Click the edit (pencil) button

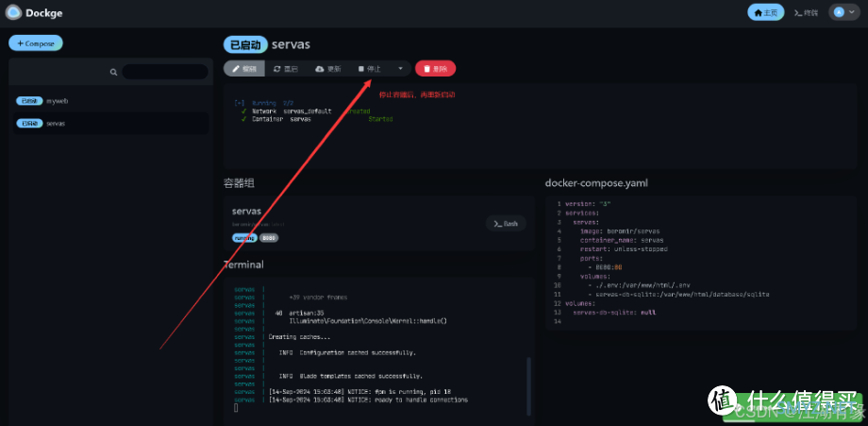click(x=244, y=69)
